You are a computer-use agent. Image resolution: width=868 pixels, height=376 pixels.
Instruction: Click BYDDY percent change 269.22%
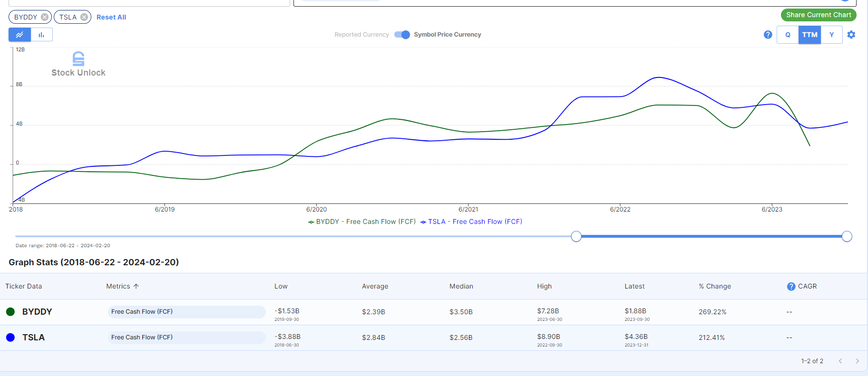coord(712,312)
